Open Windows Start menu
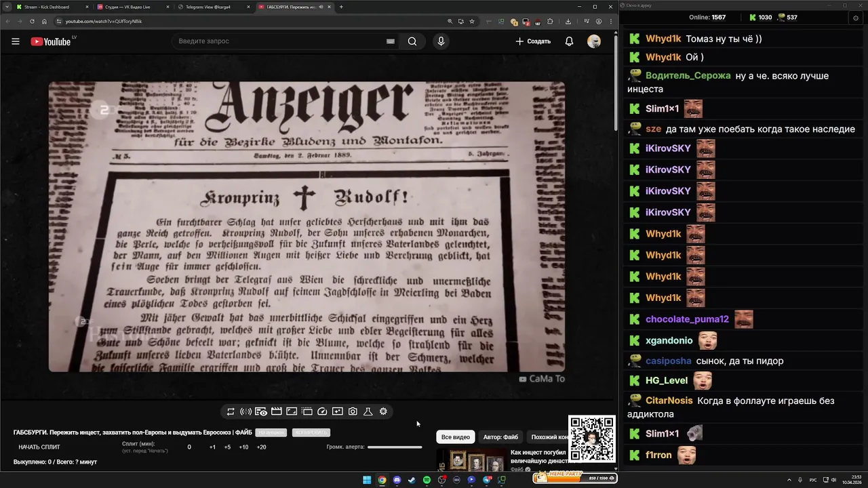The height and width of the screenshot is (488, 868). coord(367,480)
